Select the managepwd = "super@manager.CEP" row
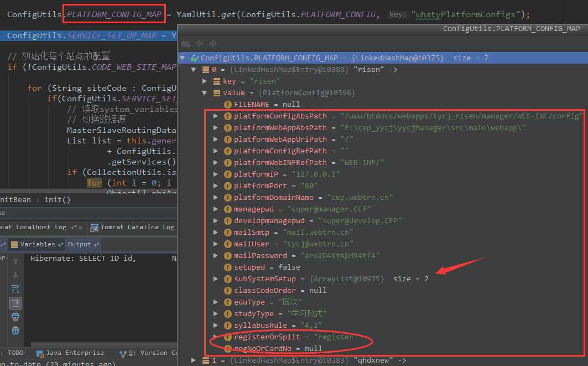The width and height of the screenshot is (588, 366). (x=383, y=209)
